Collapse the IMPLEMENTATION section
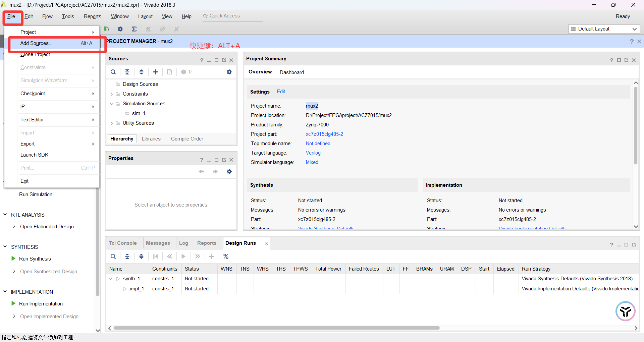 5,292
